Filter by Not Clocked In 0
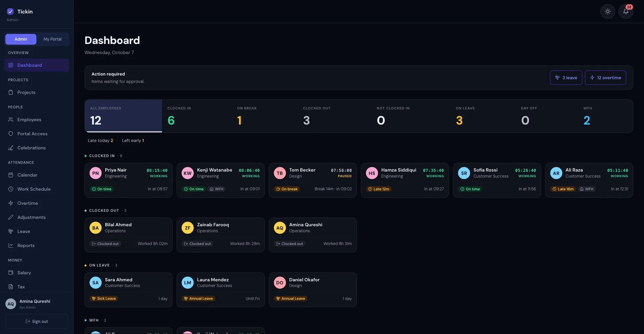Image resolution: width=644 pixels, height=334 pixels. [411, 116]
